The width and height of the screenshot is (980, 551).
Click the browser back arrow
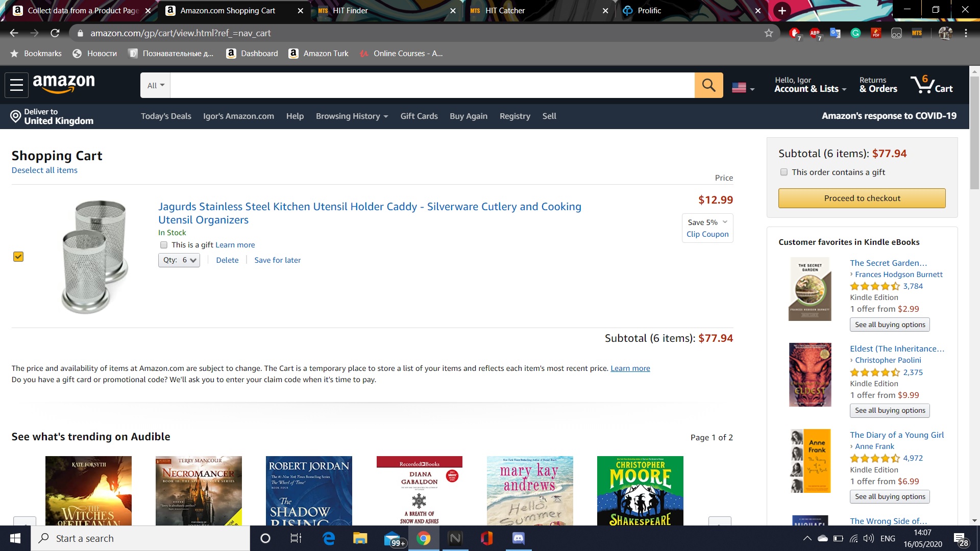14,33
